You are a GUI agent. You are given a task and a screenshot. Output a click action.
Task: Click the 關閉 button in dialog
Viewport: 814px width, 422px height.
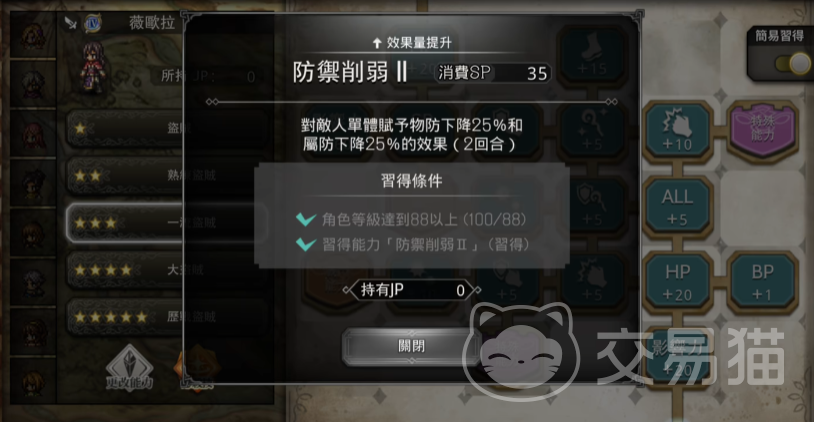[412, 346]
